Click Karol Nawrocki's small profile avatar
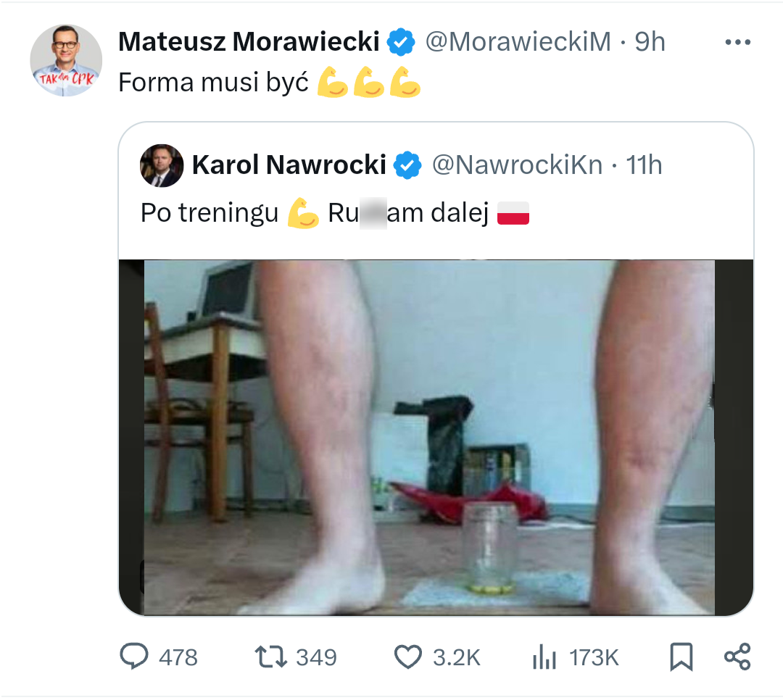Screen dimensions: 783x700 [x=161, y=166]
